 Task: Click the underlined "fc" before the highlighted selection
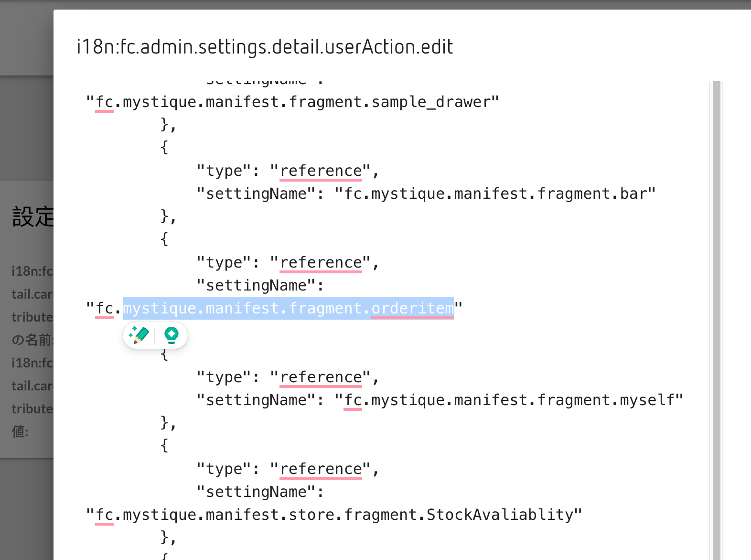[x=105, y=309]
